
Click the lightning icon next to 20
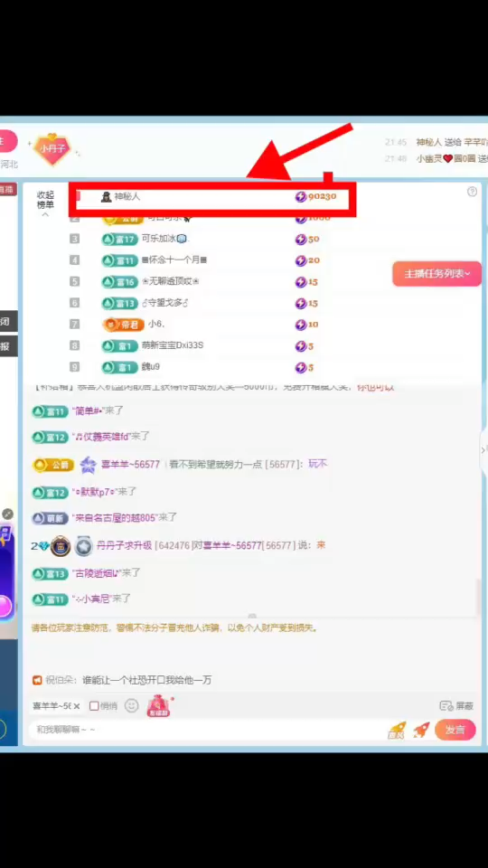click(x=300, y=260)
